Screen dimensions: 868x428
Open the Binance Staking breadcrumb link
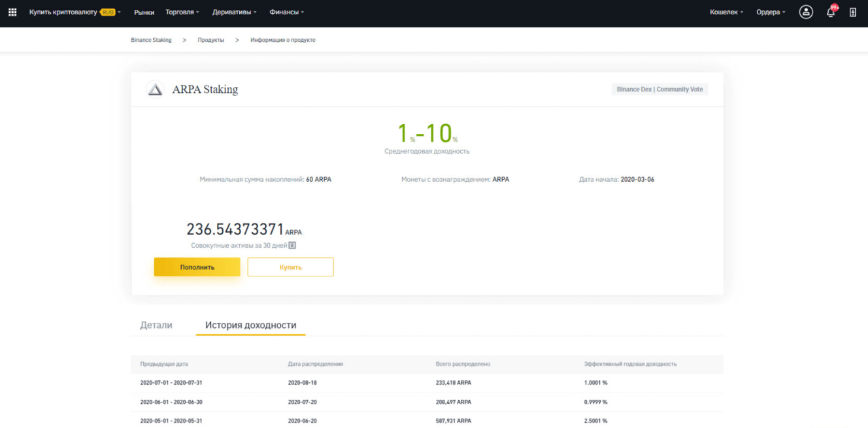(x=151, y=40)
